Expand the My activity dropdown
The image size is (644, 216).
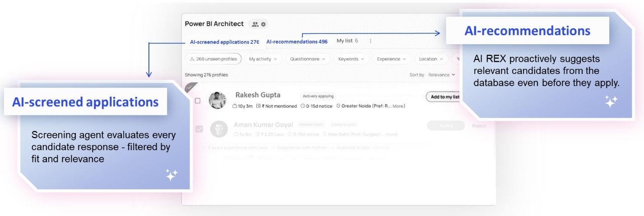264,59
